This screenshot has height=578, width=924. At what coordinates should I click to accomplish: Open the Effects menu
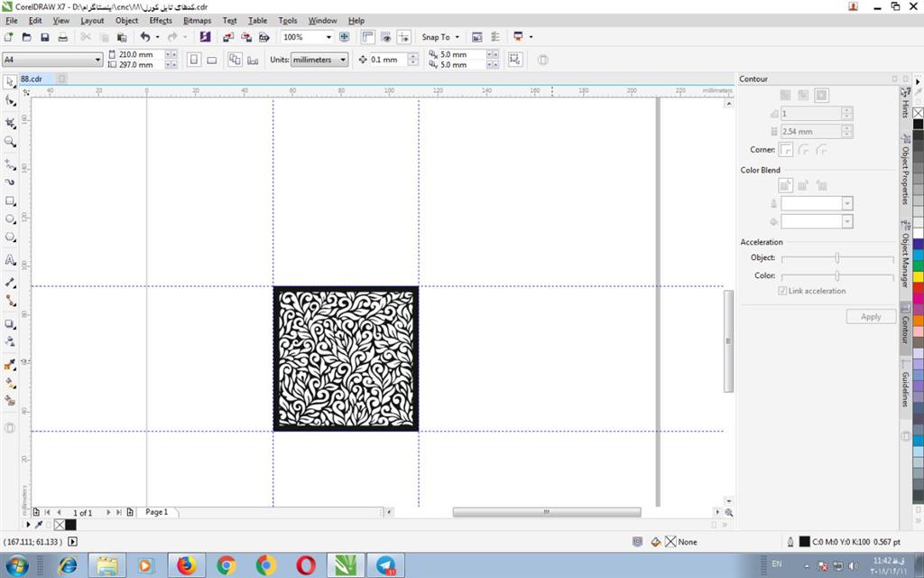click(x=161, y=20)
